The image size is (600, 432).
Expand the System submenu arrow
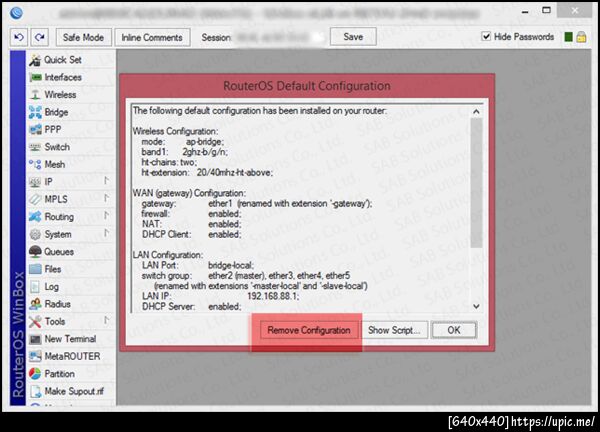(106, 233)
